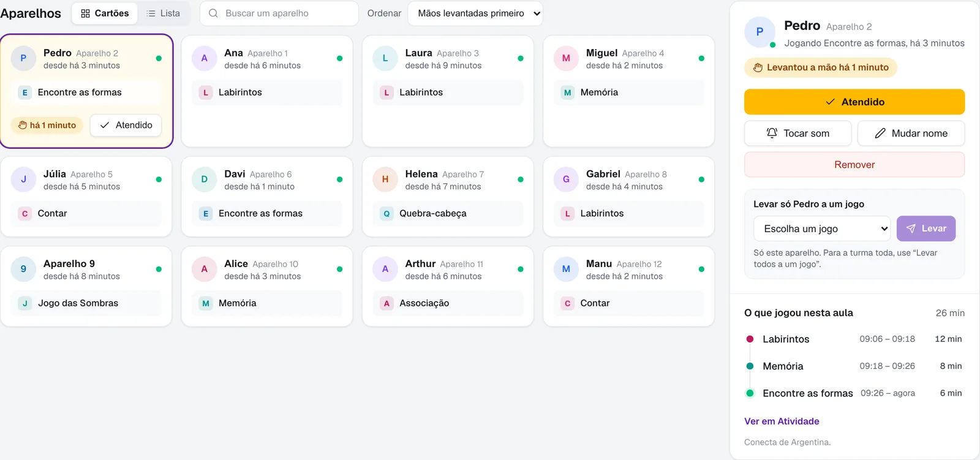
Task: Click Ana's avatar on the Aparelho 1 card
Action: pos(205,58)
